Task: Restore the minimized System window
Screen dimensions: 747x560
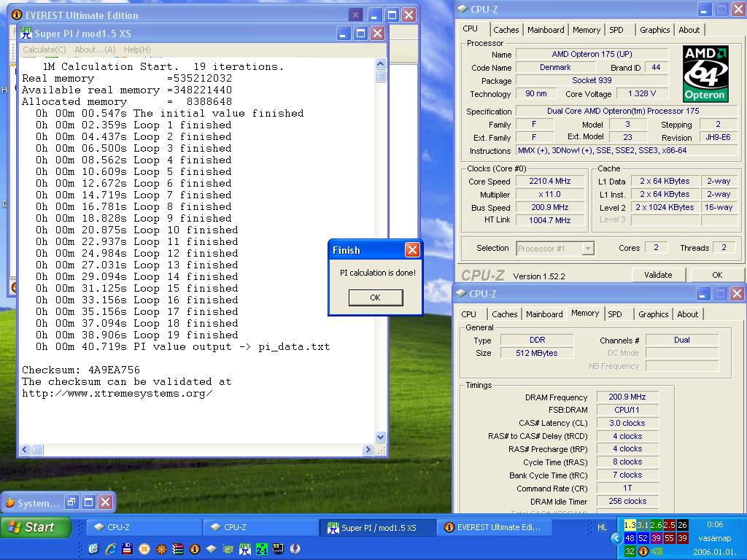Action: (x=71, y=502)
